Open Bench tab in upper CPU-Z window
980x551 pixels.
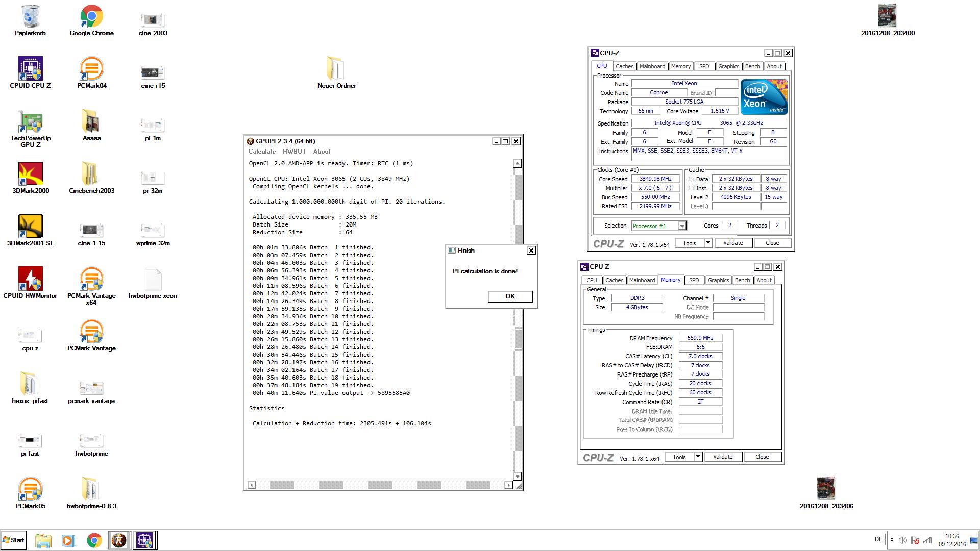[752, 66]
